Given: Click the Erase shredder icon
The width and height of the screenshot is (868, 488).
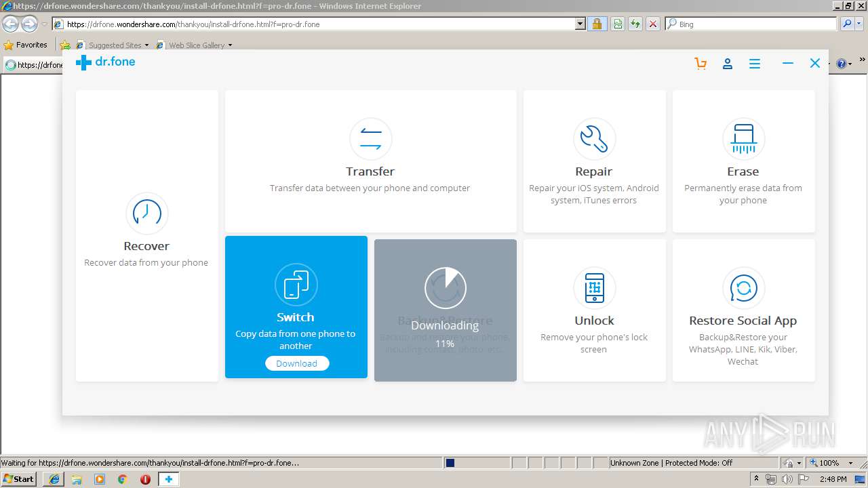Looking at the screenshot, I should [x=743, y=138].
